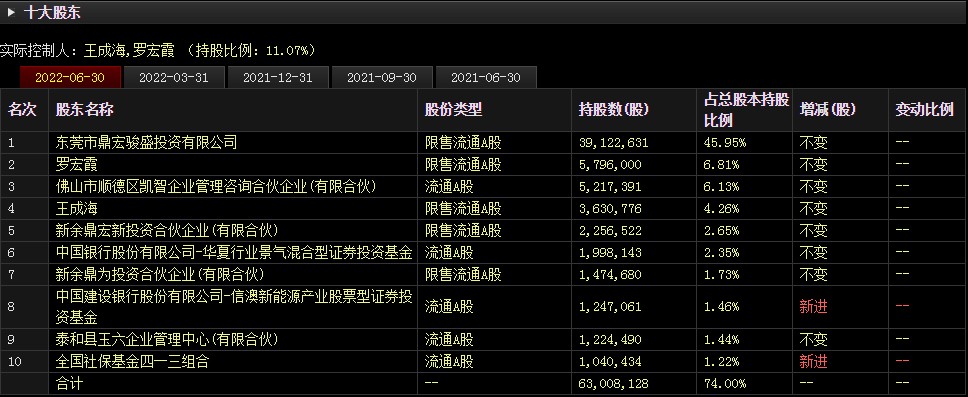This screenshot has height=397, width=968.
Task: Click the 1.46% holding ratio
Action: click(x=722, y=306)
